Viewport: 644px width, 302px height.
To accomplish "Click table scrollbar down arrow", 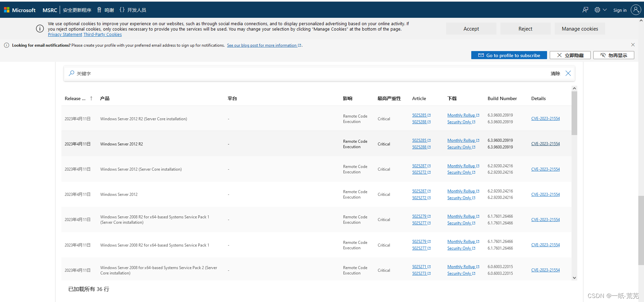I will pyautogui.click(x=574, y=278).
